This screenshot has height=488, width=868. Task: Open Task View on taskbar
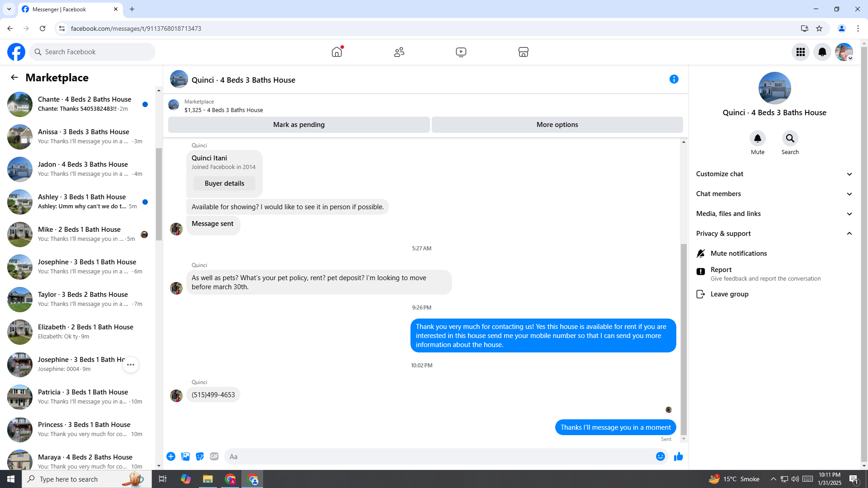pyautogui.click(x=163, y=479)
